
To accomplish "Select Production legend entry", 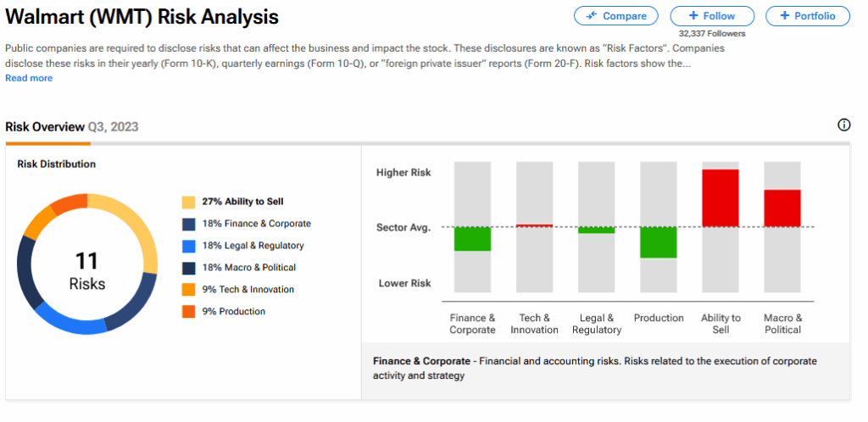I will tap(233, 312).
